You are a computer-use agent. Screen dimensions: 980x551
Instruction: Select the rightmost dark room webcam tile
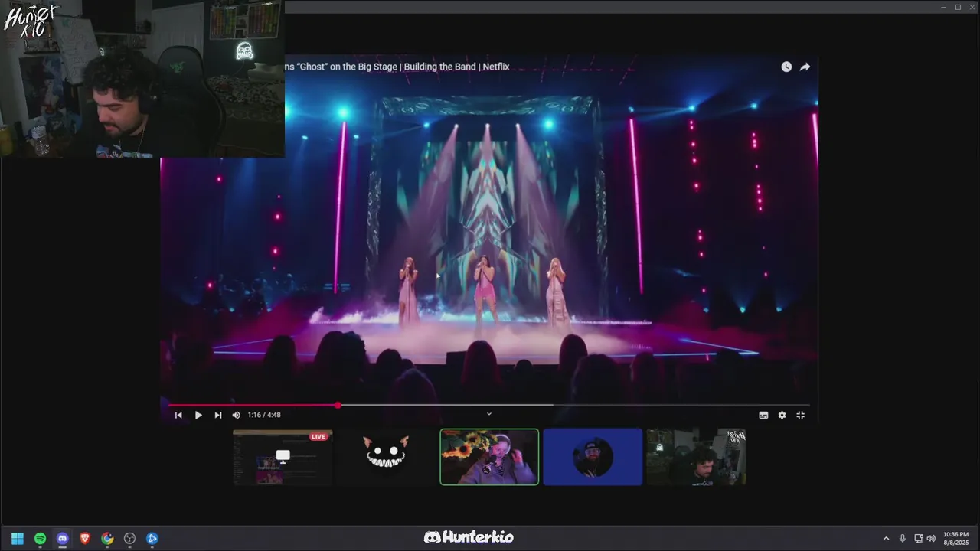696,457
